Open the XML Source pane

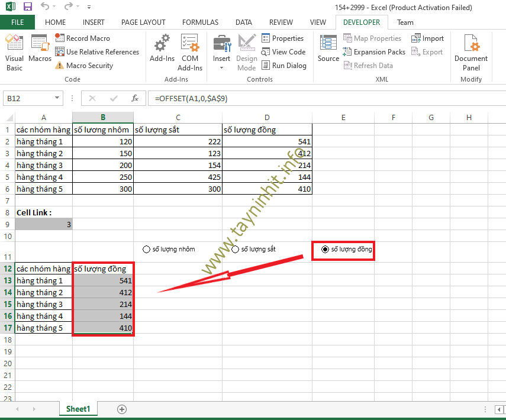tap(328, 50)
